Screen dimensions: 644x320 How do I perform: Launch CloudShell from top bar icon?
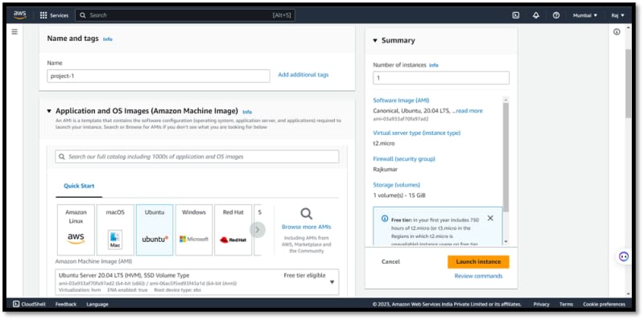(516, 15)
